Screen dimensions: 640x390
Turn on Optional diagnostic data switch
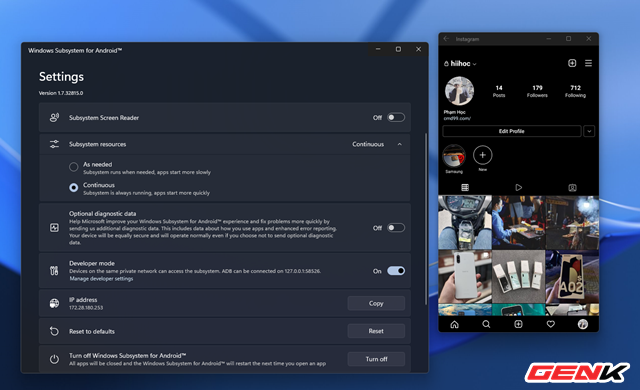point(396,228)
